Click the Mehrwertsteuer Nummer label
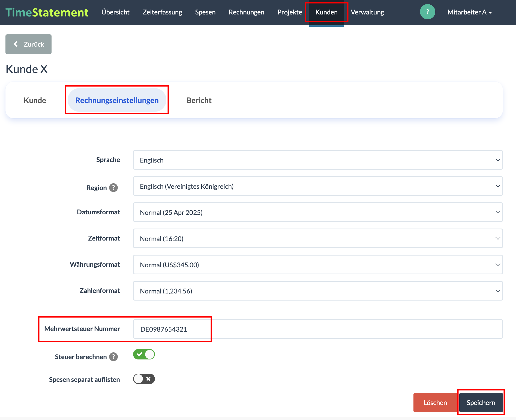The image size is (516, 420). pyautogui.click(x=82, y=329)
